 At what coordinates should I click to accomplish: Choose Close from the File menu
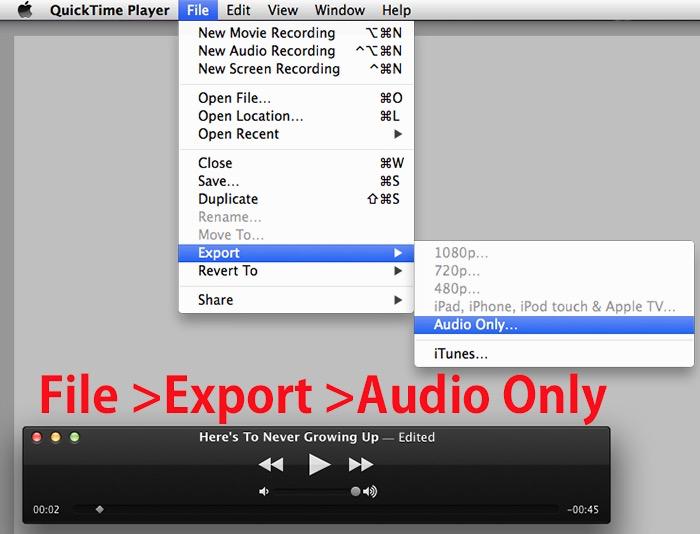tap(296, 163)
